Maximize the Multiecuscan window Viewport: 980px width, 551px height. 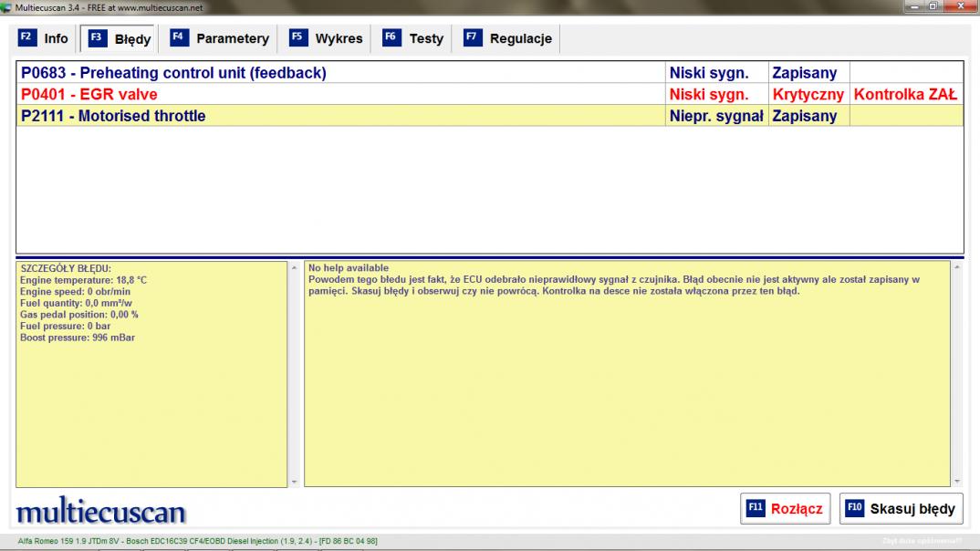[933, 6]
